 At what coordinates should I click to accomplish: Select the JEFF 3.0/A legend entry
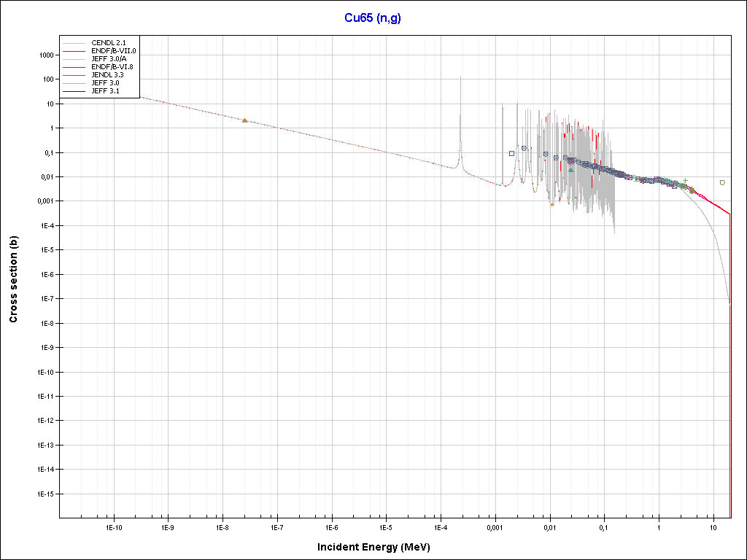[111, 59]
